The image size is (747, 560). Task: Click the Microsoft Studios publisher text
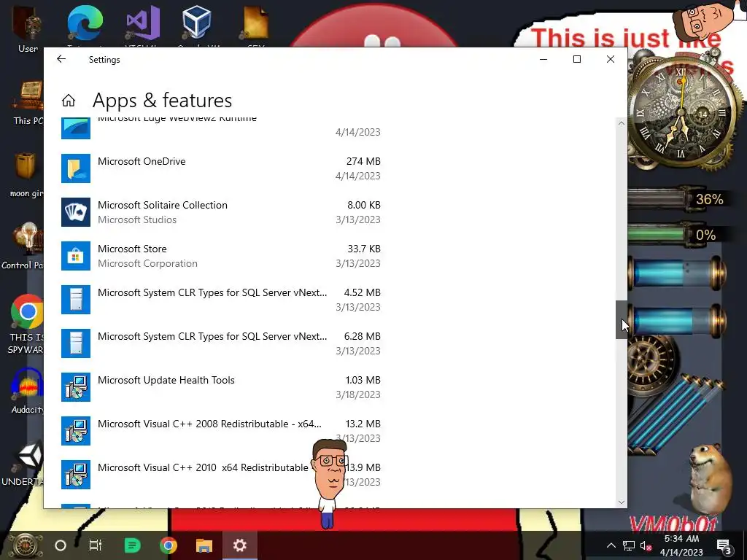[x=137, y=220]
